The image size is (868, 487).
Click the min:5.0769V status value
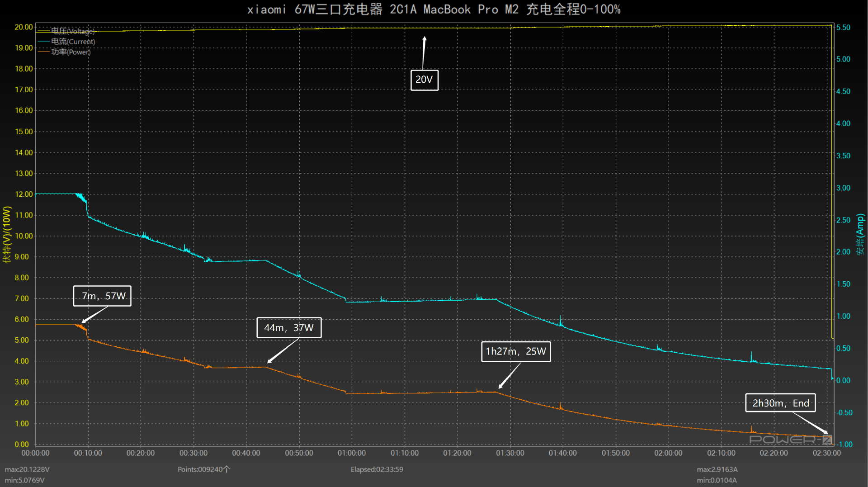click(x=25, y=480)
